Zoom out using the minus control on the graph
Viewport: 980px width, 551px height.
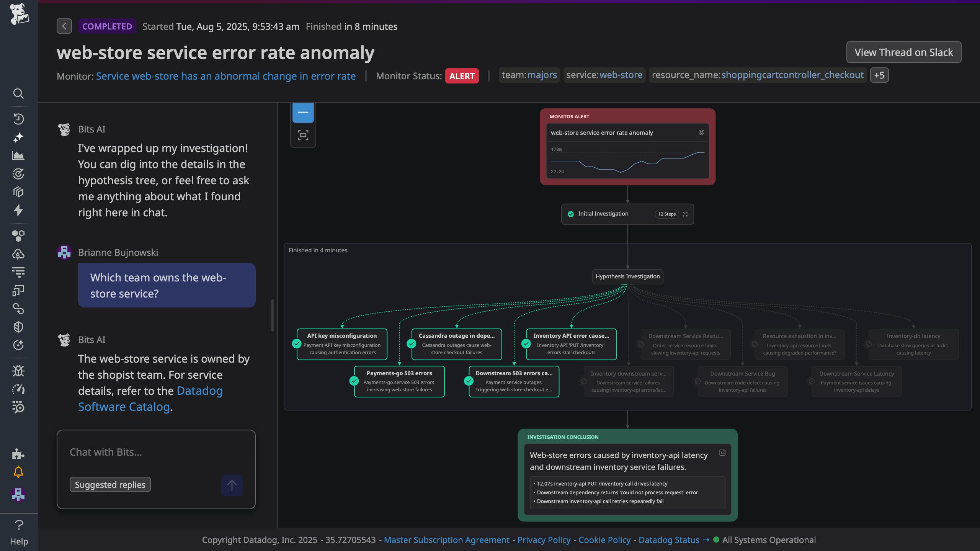pos(303,112)
